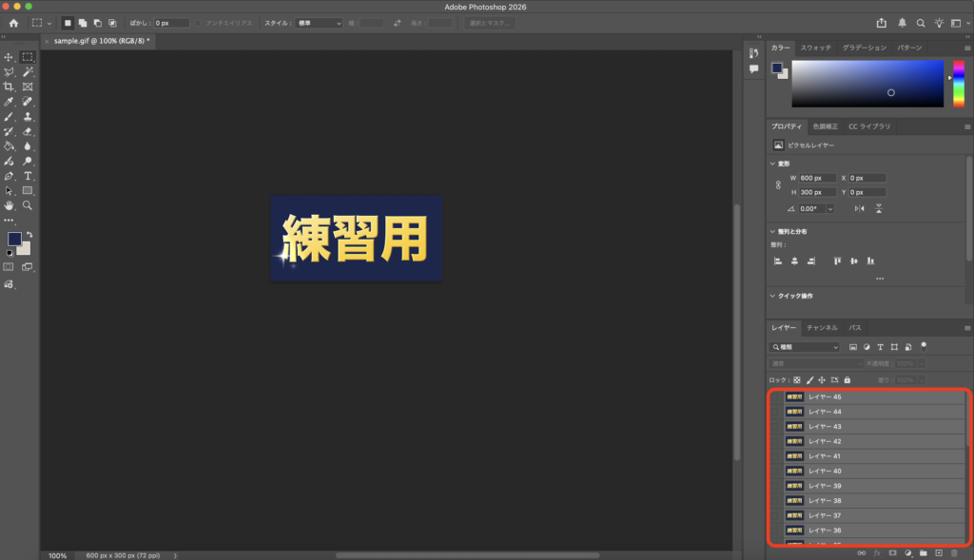Viewport: 974px width, 560px height.
Task: Open the layer filter 種類 dropdown
Action: (805, 347)
